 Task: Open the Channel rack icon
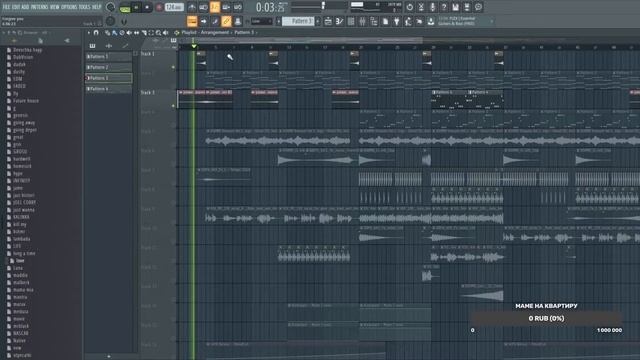[351, 21]
